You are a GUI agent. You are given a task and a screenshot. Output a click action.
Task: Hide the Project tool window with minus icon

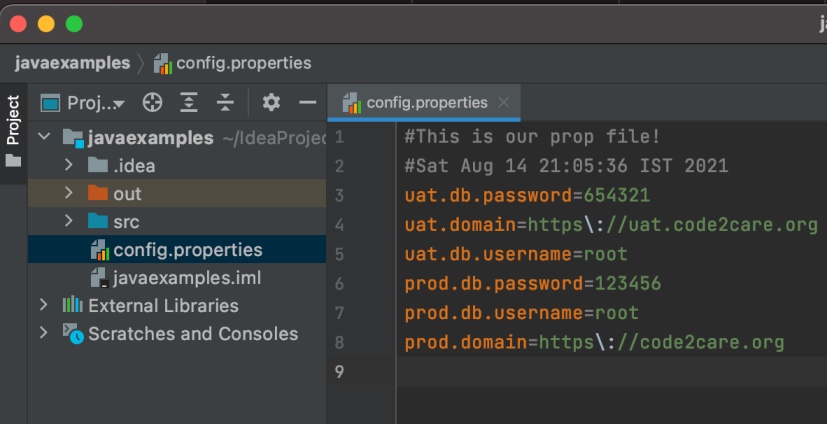point(307,103)
